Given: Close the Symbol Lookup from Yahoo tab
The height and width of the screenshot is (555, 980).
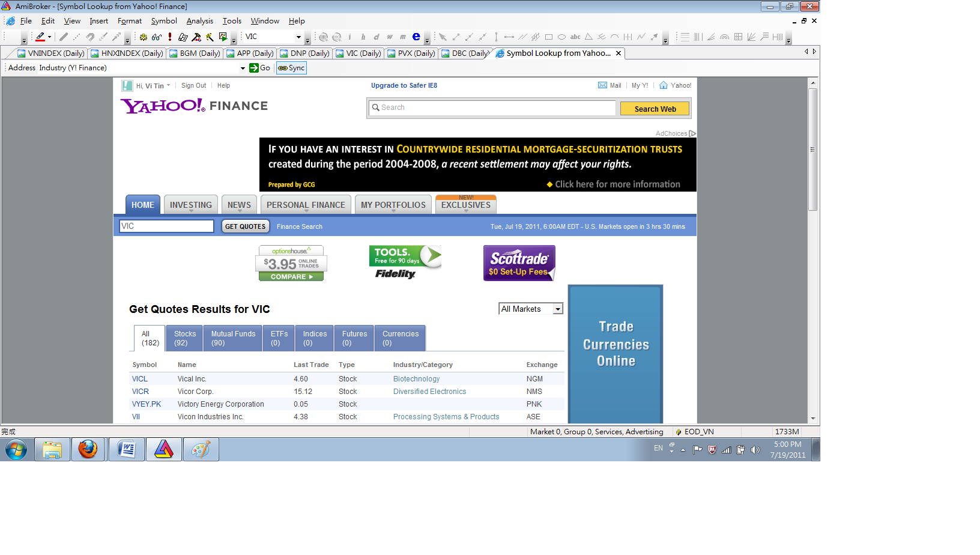Looking at the screenshot, I should 619,53.
